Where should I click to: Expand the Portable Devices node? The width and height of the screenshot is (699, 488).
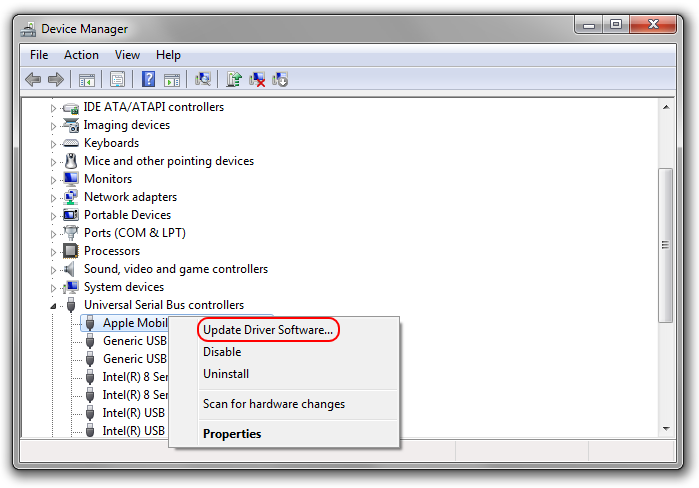(53, 216)
